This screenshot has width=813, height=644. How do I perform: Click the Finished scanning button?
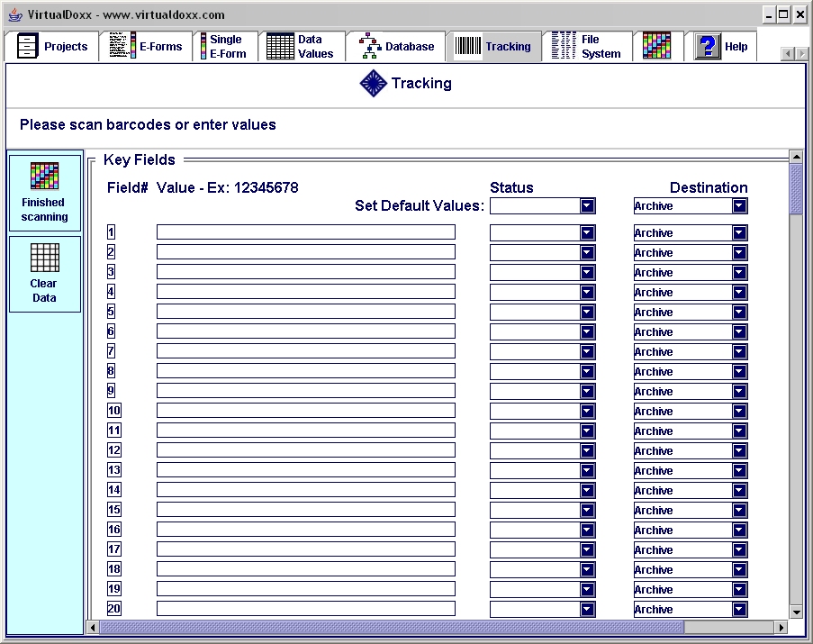(45, 193)
